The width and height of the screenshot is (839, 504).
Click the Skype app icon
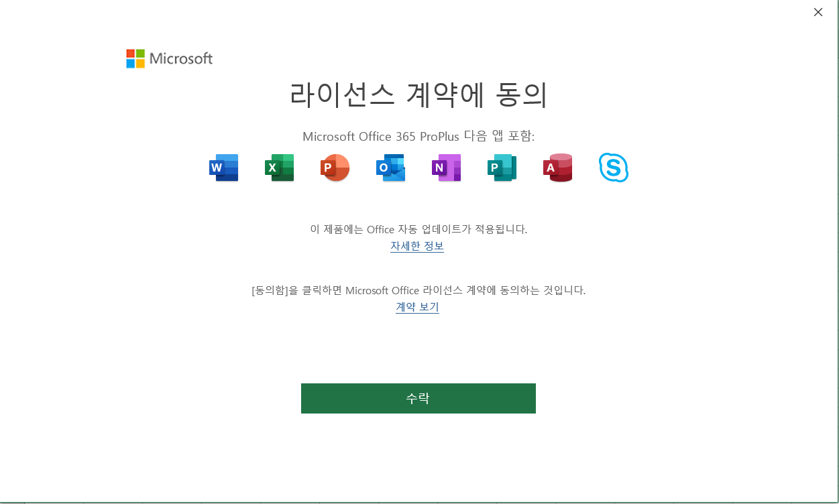(x=614, y=168)
